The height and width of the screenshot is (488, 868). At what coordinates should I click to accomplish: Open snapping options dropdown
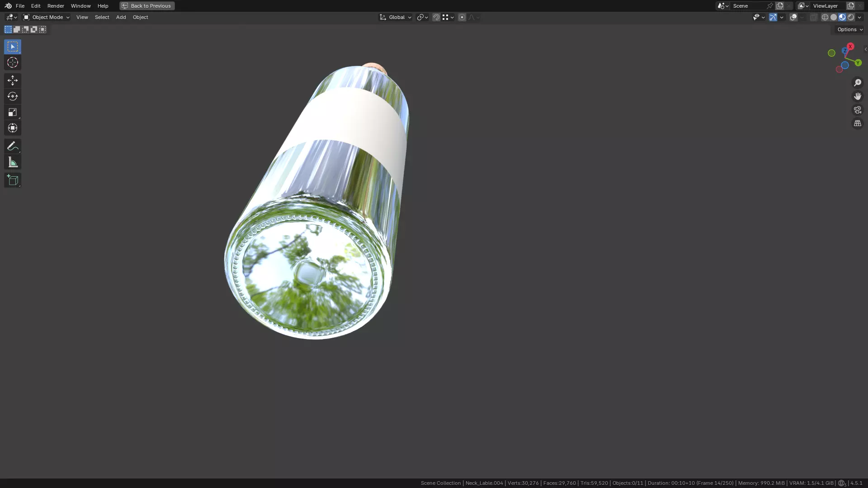(448, 17)
